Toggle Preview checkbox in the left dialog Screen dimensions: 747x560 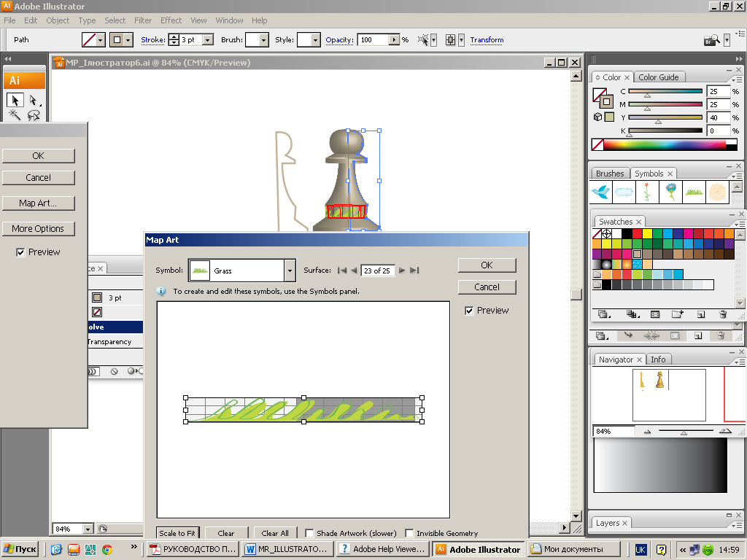[20, 252]
